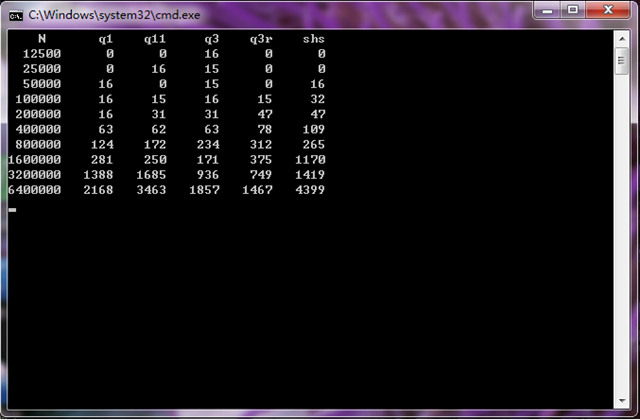
Task: Click the q3r value 78
Action: click(x=265, y=129)
